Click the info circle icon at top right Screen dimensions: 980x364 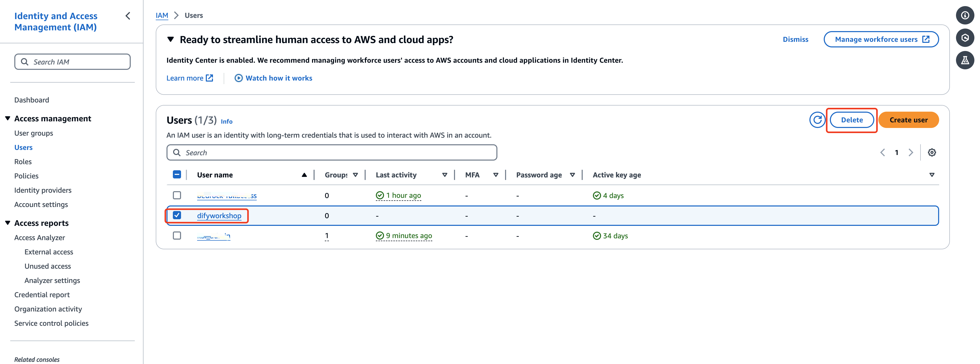[x=965, y=15]
